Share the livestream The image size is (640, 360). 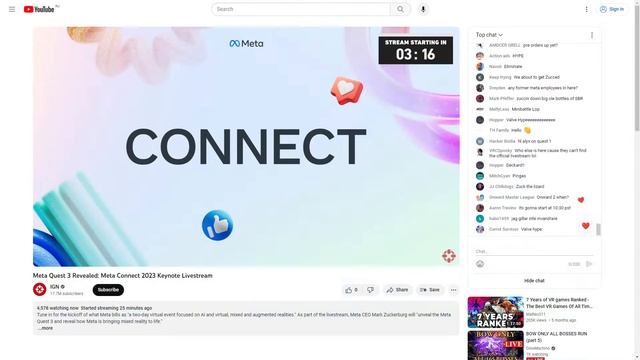pos(398,290)
